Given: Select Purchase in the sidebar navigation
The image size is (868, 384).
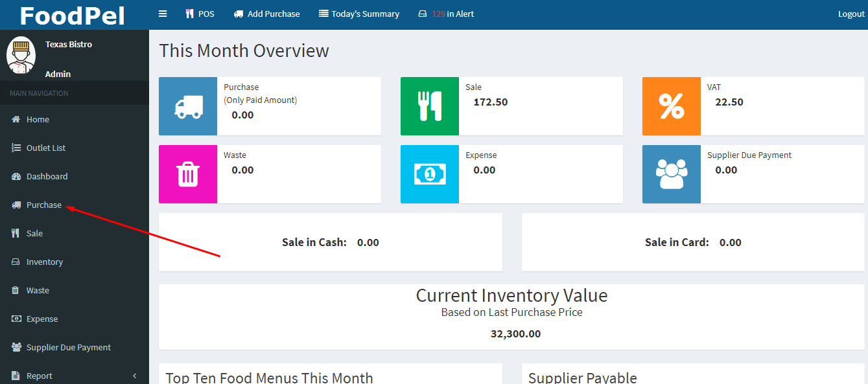Looking at the screenshot, I should (43, 205).
